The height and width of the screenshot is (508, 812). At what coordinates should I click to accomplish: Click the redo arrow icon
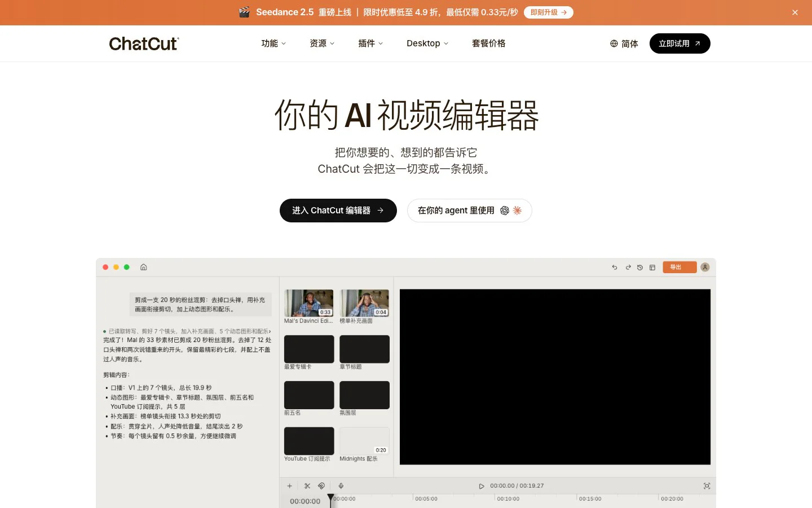628,268
